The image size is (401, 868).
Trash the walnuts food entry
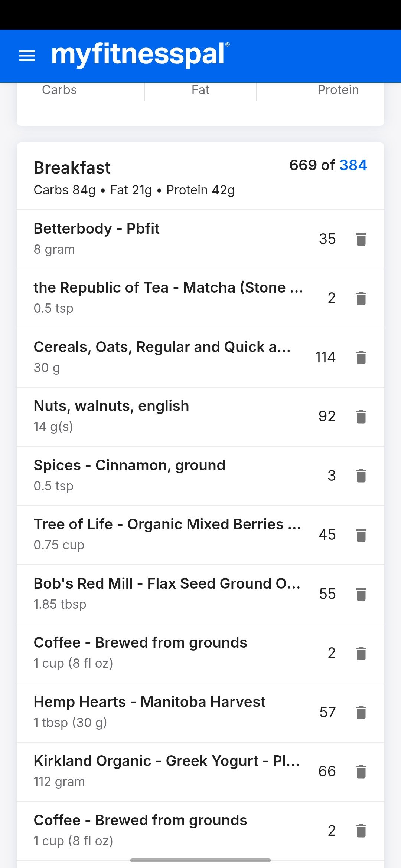point(361,417)
